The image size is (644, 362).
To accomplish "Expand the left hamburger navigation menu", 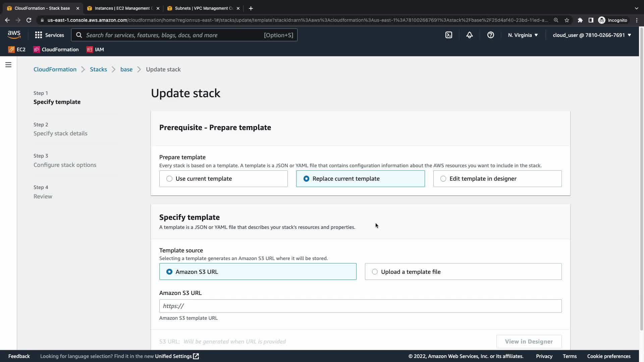I will [8, 65].
